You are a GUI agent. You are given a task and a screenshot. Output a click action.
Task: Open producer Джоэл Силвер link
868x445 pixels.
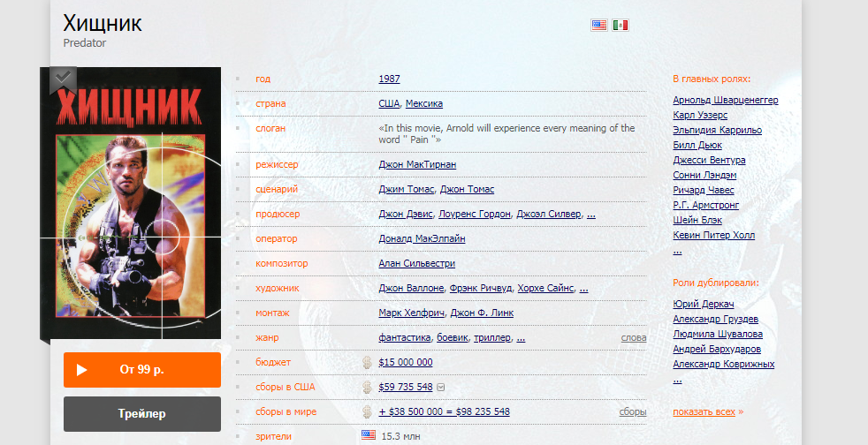click(x=549, y=214)
